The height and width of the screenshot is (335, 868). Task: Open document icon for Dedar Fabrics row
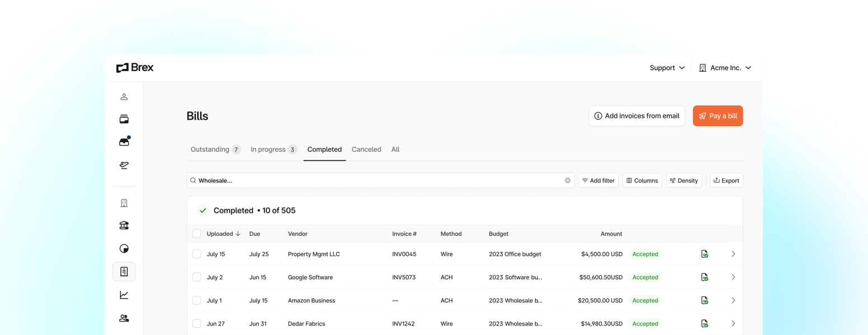[x=704, y=323]
